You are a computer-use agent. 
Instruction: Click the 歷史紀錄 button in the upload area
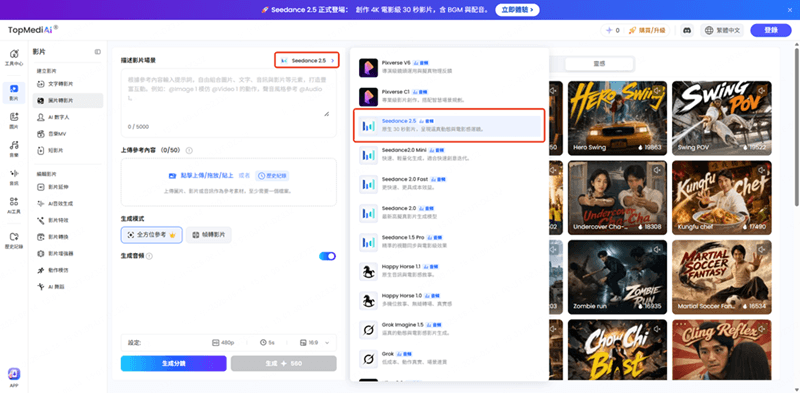[272, 176]
